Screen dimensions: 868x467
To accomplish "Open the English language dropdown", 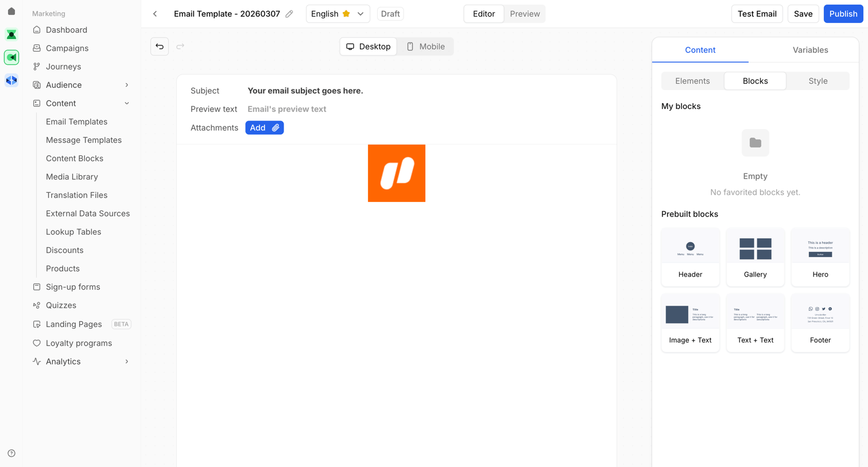I will 338,14.
